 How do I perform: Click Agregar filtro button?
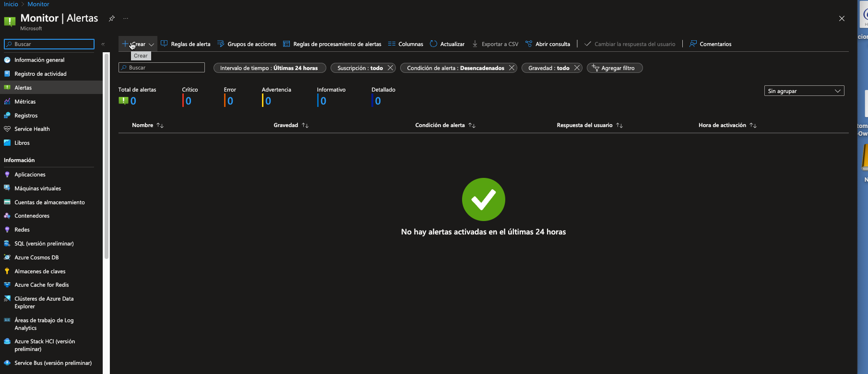614,68
